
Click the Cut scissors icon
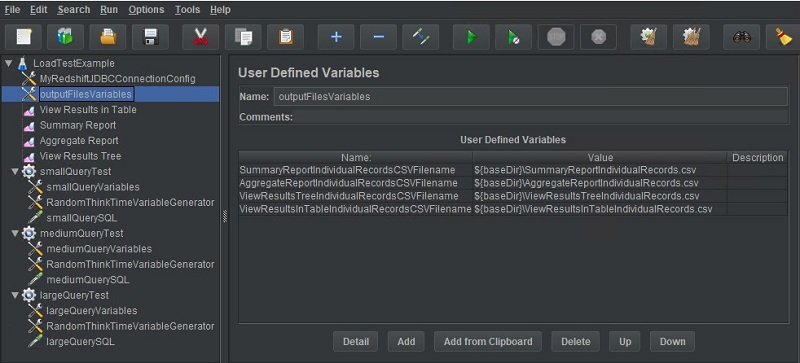201,37
